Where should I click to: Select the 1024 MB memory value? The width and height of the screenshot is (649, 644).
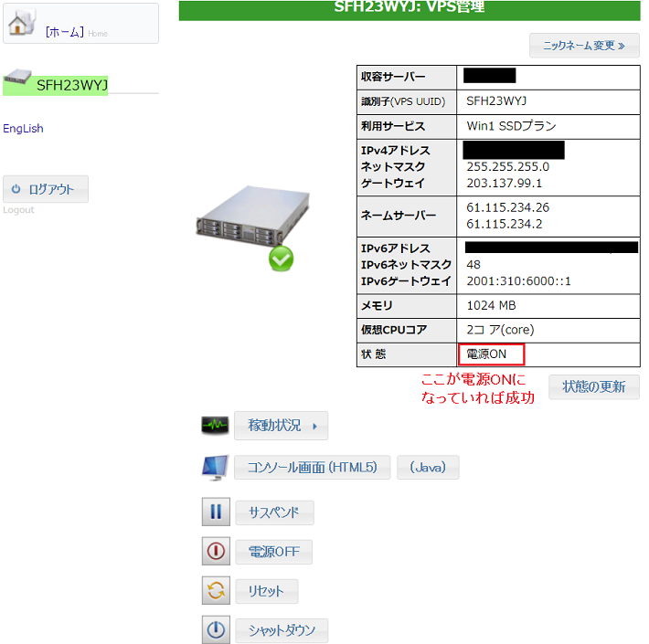[x=491, y=306]
